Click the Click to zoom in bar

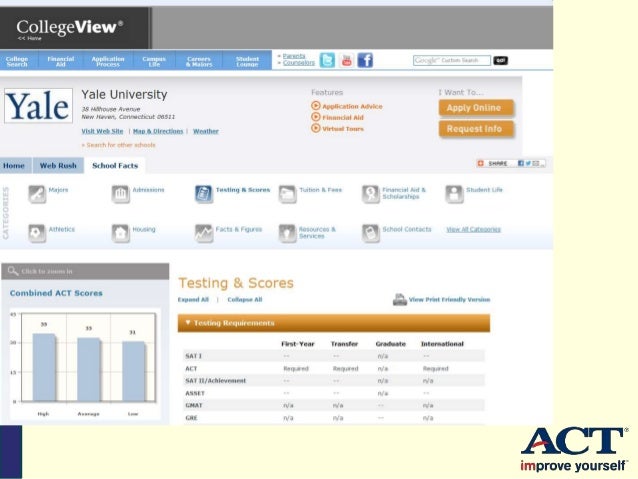point(85,271)
